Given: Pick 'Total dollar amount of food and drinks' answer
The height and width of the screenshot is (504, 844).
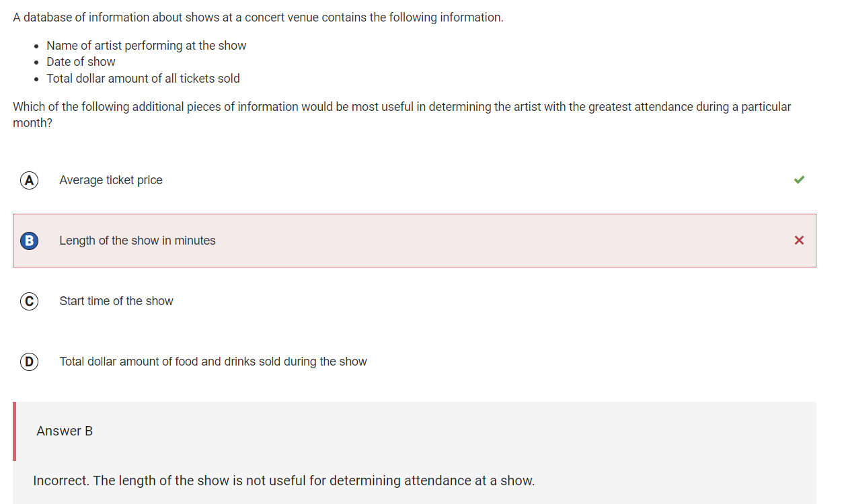Looking at the screenshot, I should click(x=213, y=362).
